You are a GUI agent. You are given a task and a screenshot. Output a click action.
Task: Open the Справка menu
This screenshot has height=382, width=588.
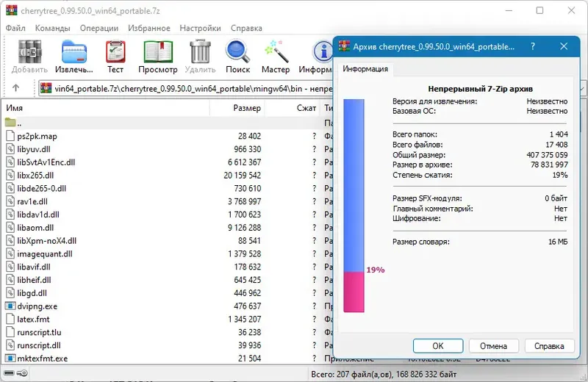click(246, 28)
